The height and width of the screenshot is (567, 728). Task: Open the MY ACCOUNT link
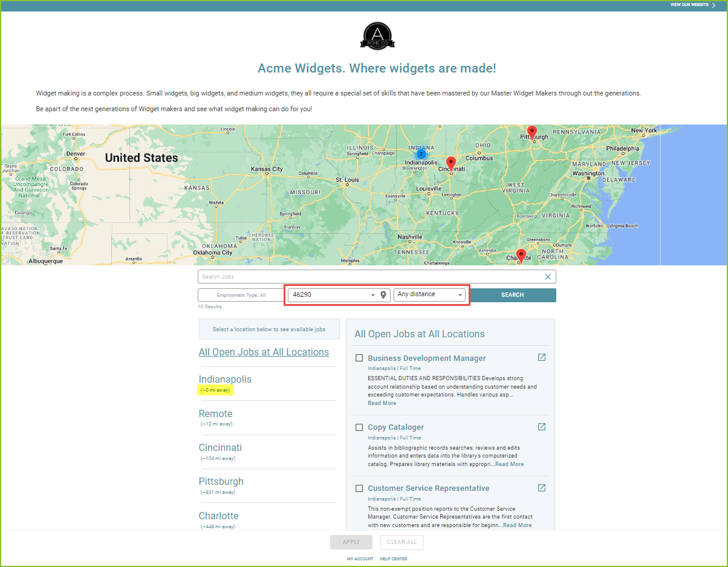tap(360, 559)
